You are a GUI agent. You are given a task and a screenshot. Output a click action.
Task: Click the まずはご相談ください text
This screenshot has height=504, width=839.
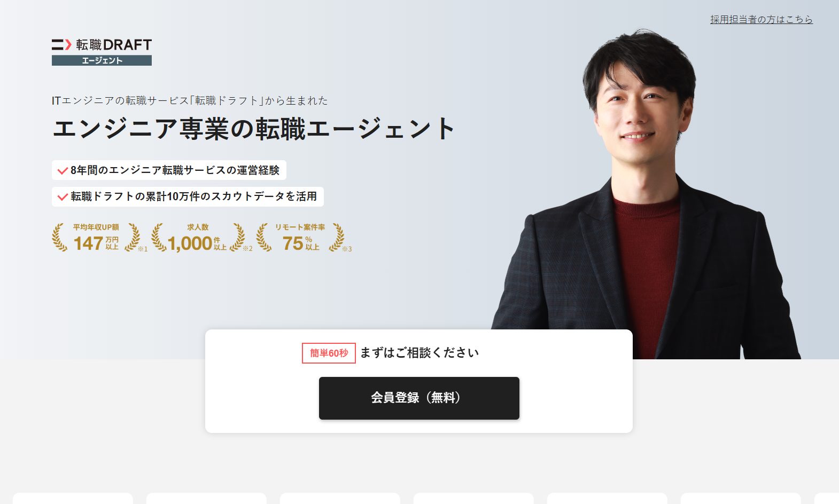pos(419,353)
